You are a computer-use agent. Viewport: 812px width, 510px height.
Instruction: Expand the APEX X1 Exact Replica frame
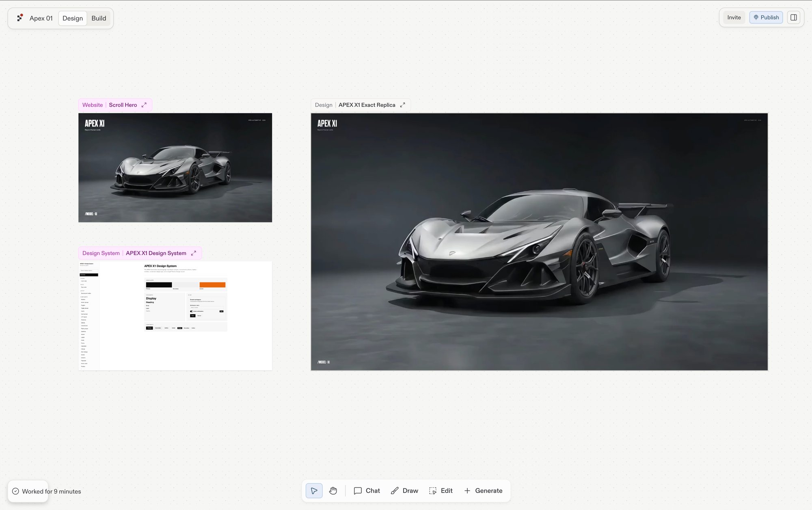tap(403, 105)
